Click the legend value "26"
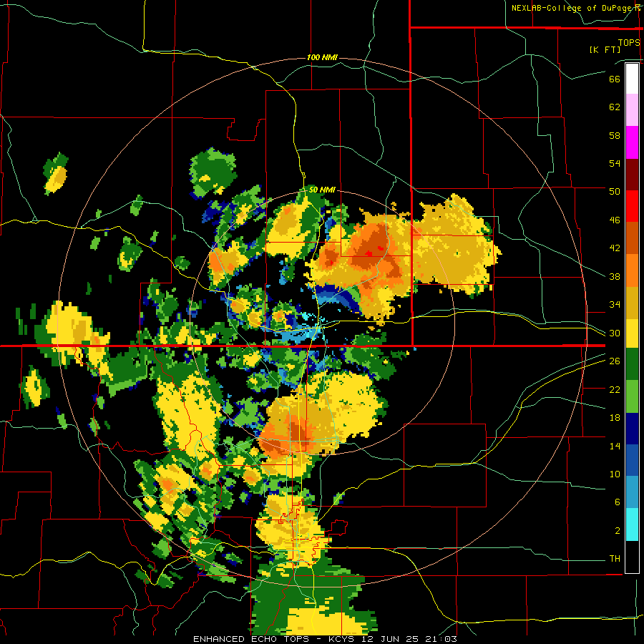Viewport: 644px width, 644px height. point(615,361)
